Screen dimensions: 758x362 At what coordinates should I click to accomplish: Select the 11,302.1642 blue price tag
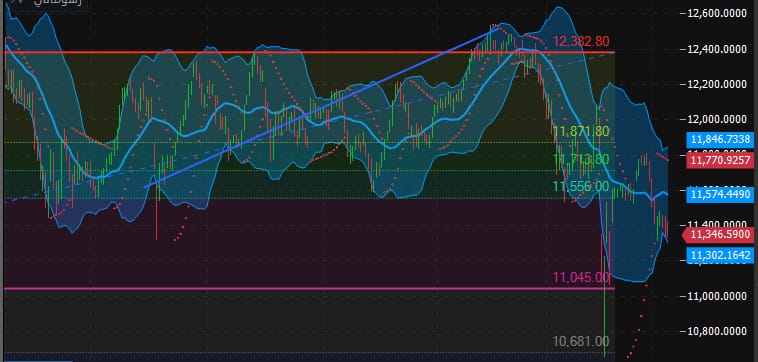coord(720,255)
